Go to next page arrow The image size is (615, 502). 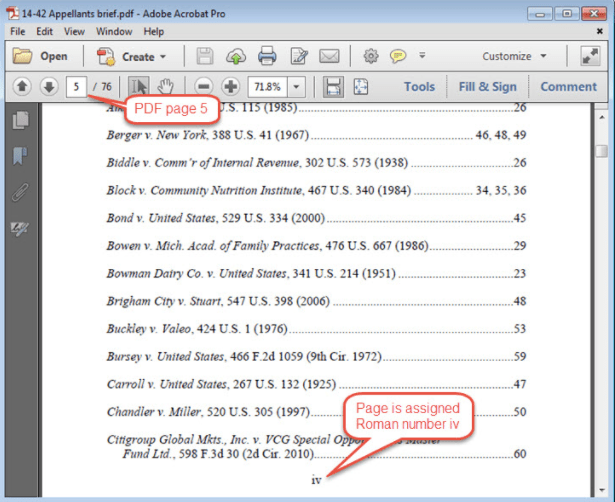coord(49,86)
